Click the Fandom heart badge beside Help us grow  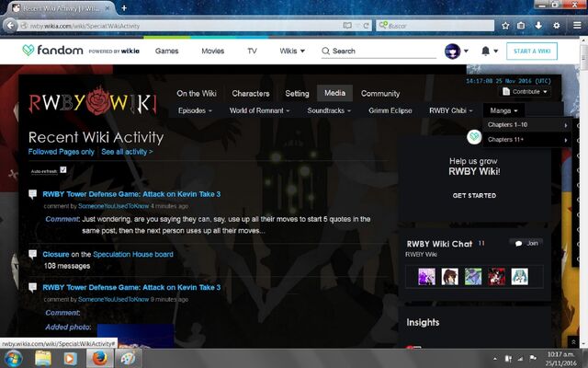point(474,137)
